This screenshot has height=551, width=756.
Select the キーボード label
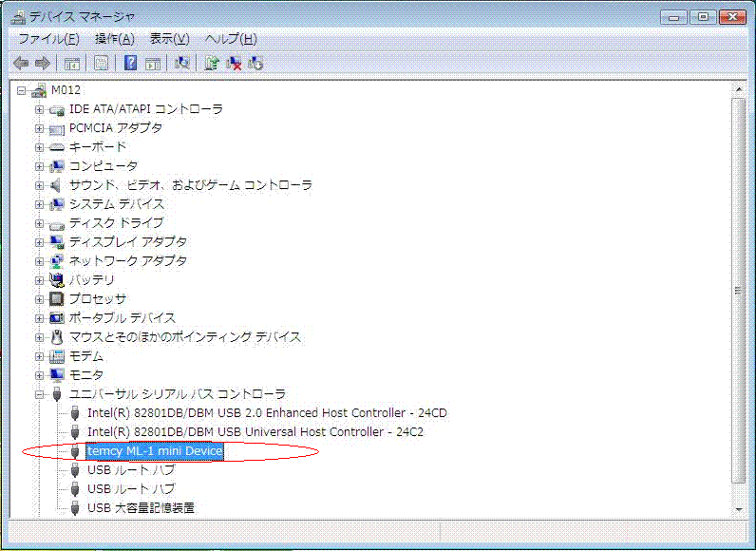point(98,147)
